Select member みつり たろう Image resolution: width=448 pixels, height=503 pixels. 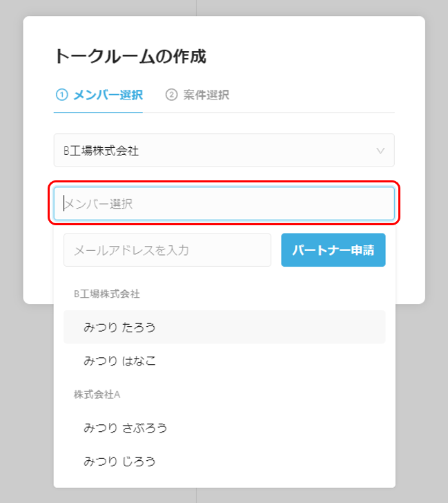[x=224, y=327]
